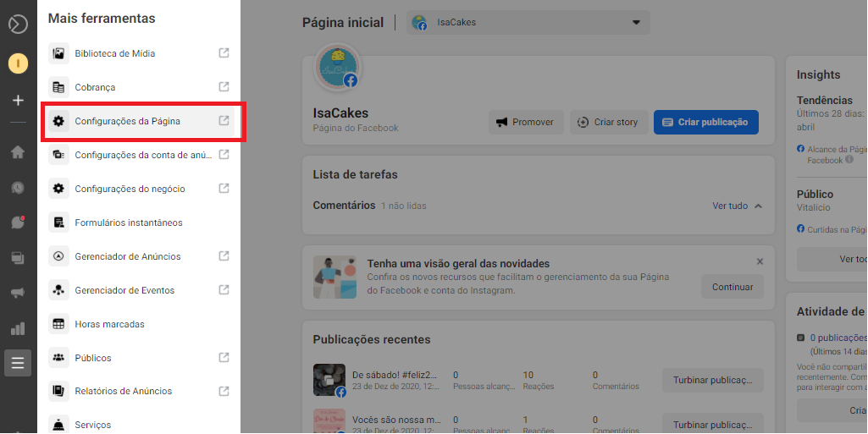Image resolution: width=868 pixels, height=434 pixels.
Task: Click Turbinar publicação for De sábado post
Action: pyautogui.click(x=712, y=381)
